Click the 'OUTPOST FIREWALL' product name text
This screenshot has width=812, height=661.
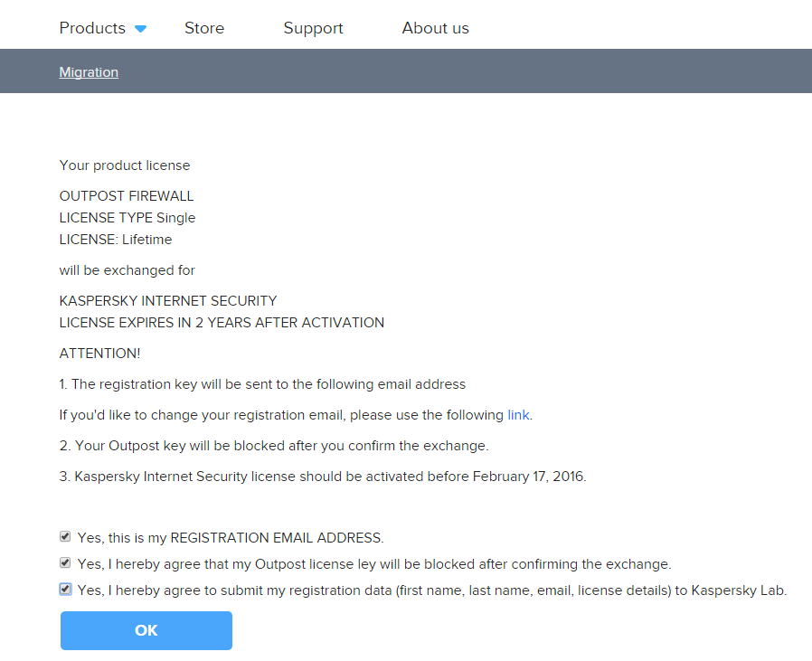tap(127, 196)
